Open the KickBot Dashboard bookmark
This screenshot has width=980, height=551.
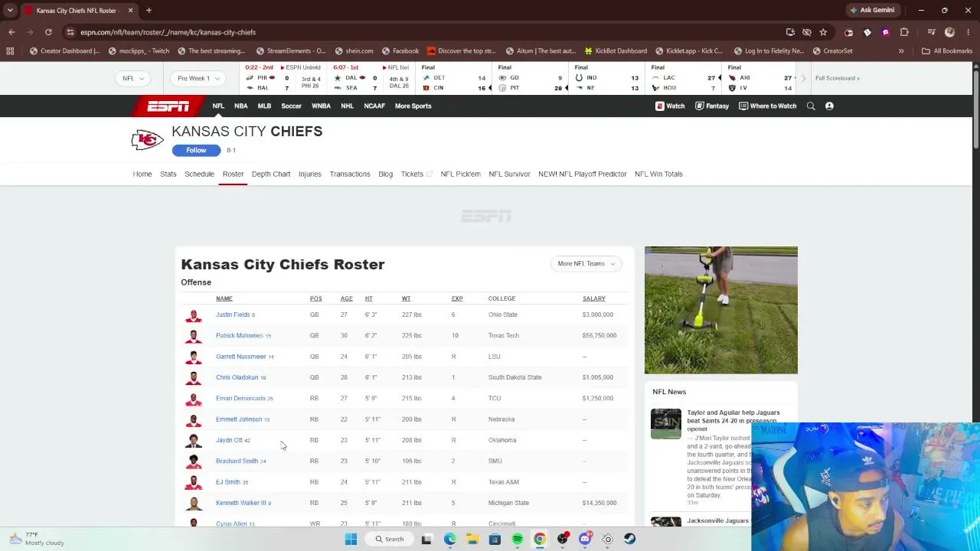tap(616, 51)
